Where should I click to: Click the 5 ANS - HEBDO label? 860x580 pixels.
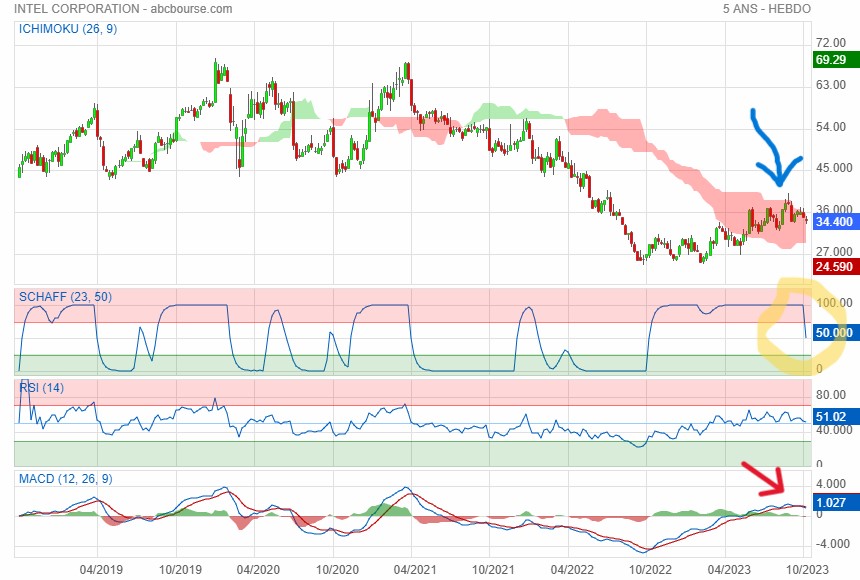(x=766, y=9)
